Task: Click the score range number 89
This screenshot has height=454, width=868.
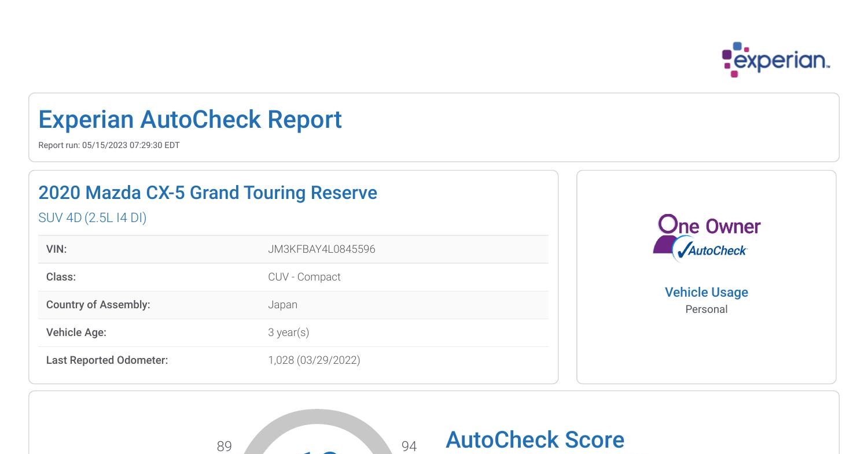Action: coord(225,446)
